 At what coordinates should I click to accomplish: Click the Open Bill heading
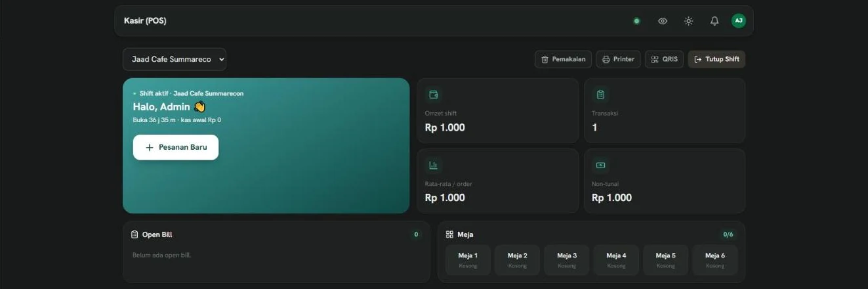157,234
